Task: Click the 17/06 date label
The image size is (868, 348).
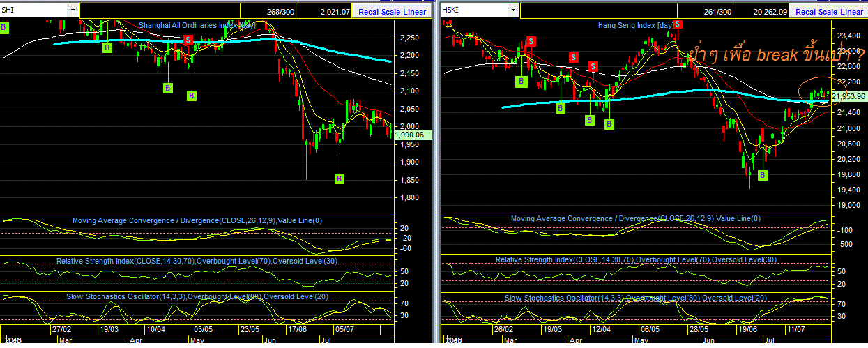Action: (297, 328)
